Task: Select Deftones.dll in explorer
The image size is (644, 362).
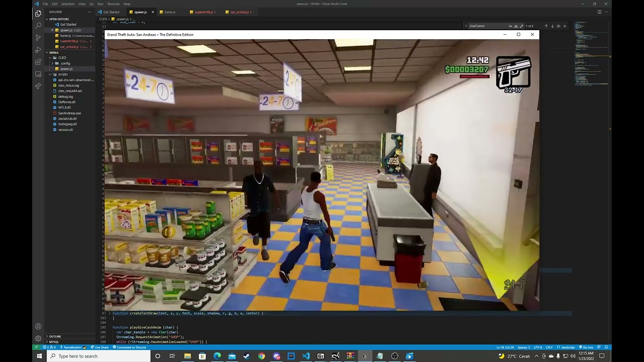Action: [66, 102]
